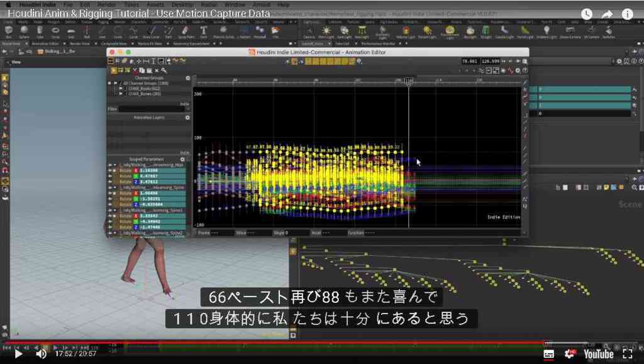Screen dimensions: 644x364
Task: Select the Circle shelf tool
Action: [118, 31]
